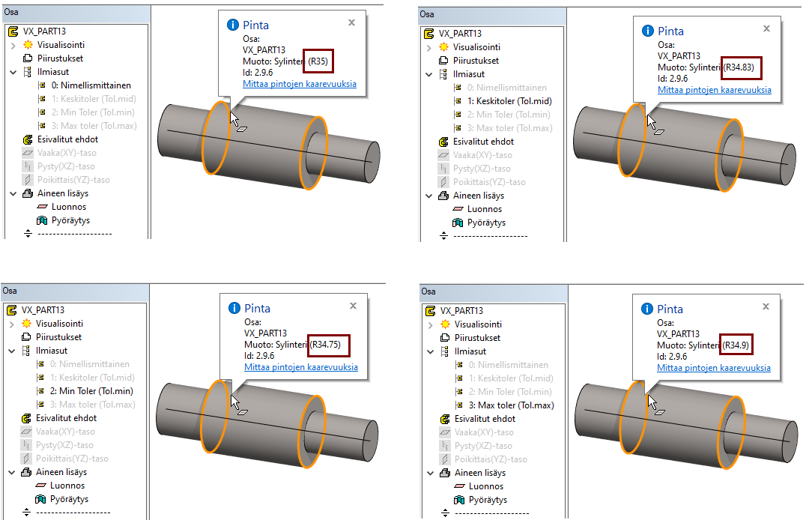Screen dimensions: 812x520
Task: Click the R34.9 value text in the Pinta tooltip
Action: pos(736,345)
